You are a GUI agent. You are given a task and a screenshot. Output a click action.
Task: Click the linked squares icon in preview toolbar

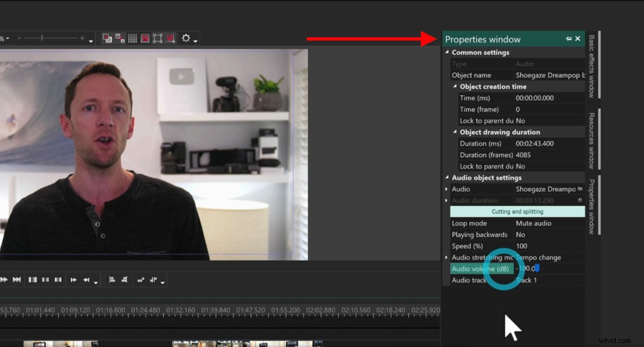[x=120, y=38]
